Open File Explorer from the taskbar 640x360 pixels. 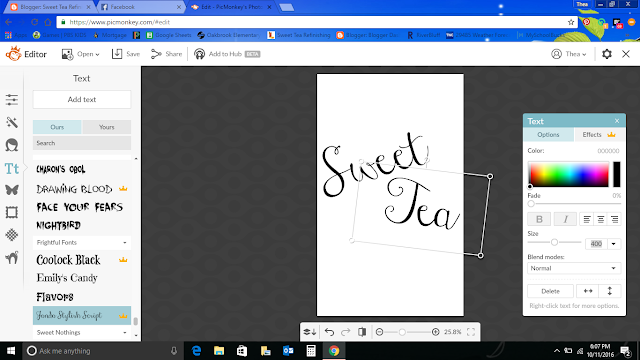(x=219, y=351)
